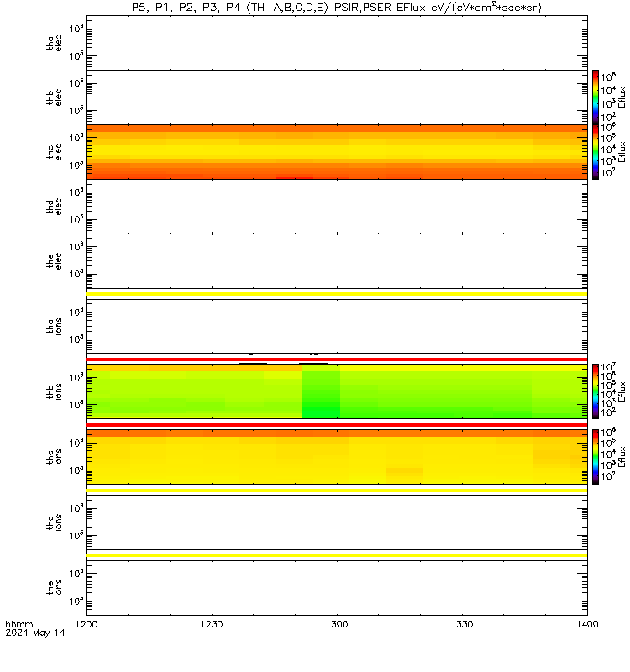Click the 'thc ions' y-axis label
The width and height of the screenshot is (630, 672).
[55, 457]
